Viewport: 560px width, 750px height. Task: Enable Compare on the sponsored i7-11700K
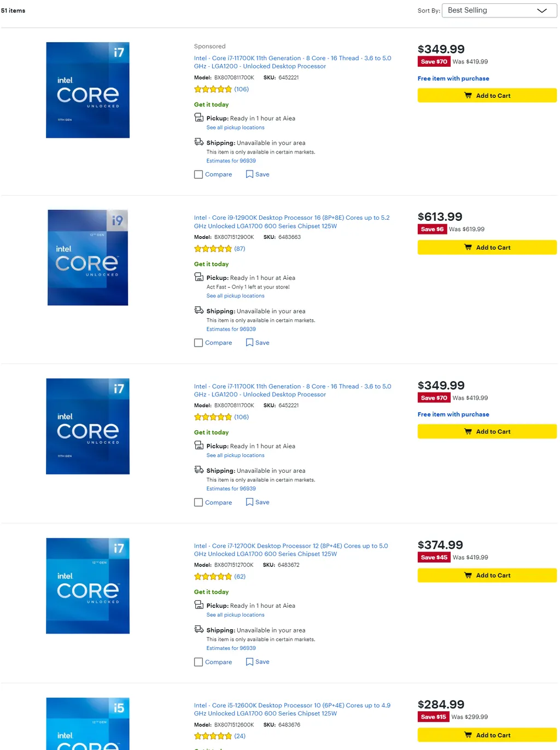(x=199, y=174)
